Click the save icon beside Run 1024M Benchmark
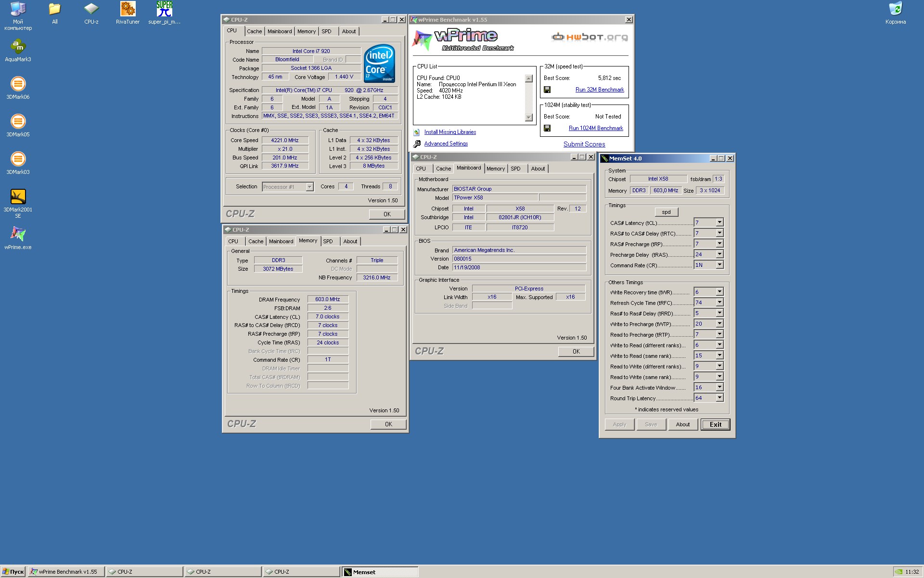This screenshot has width=924, height=578. click(x=547, y=128)
